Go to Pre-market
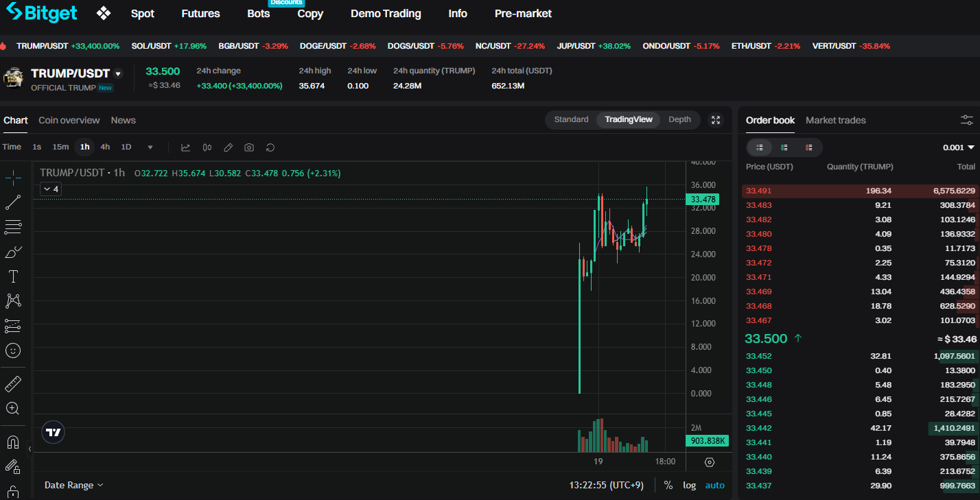980x500 pixels. [523, 14]
